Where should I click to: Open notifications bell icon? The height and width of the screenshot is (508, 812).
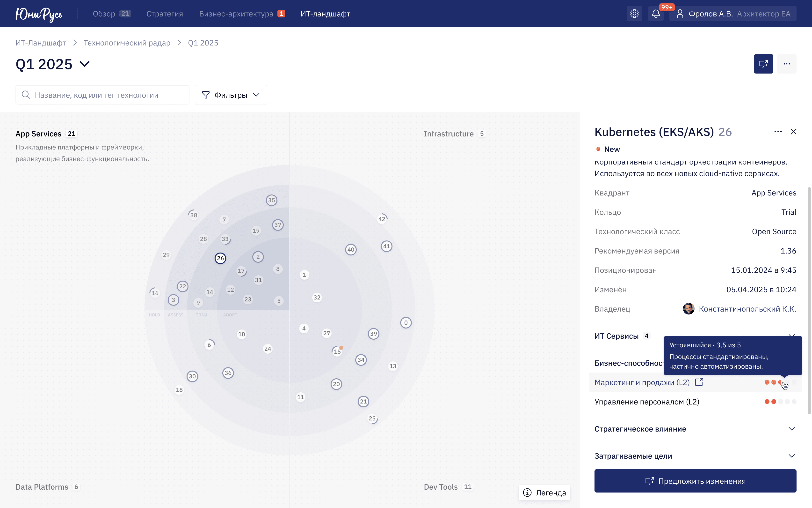pyautogui.click(x=656, y=14)
